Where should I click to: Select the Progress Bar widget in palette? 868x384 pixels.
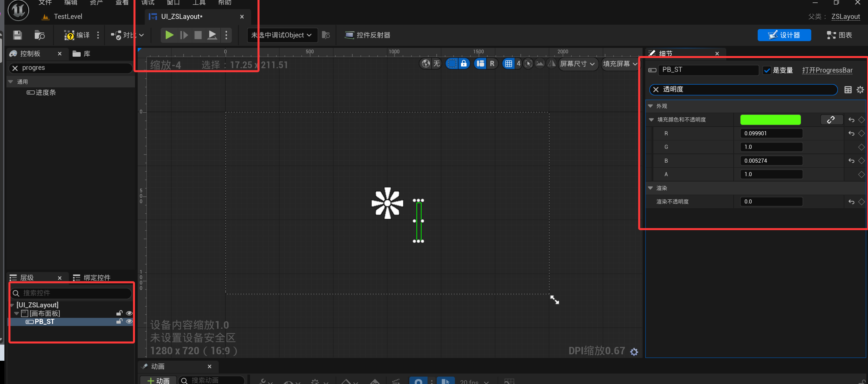point(41,92)
